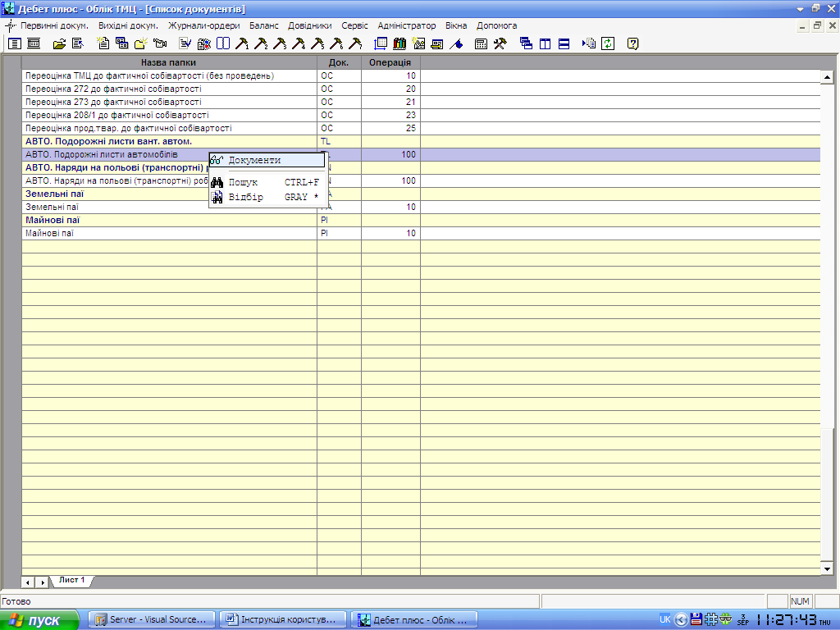Open help with the question mark icon
The image size is (840, 630).
[x=632, y=44]
